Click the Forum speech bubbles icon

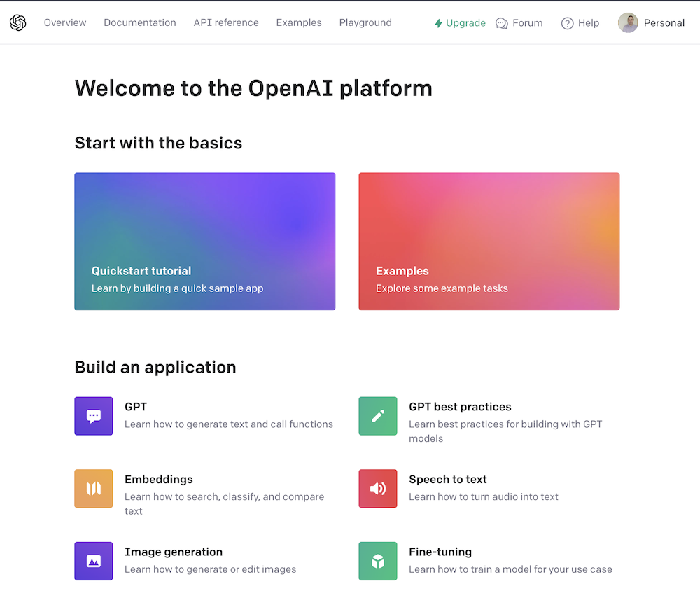coord(502,23)
